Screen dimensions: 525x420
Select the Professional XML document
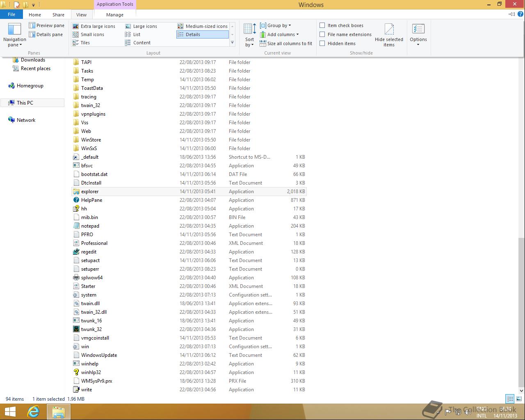(189, 243)
